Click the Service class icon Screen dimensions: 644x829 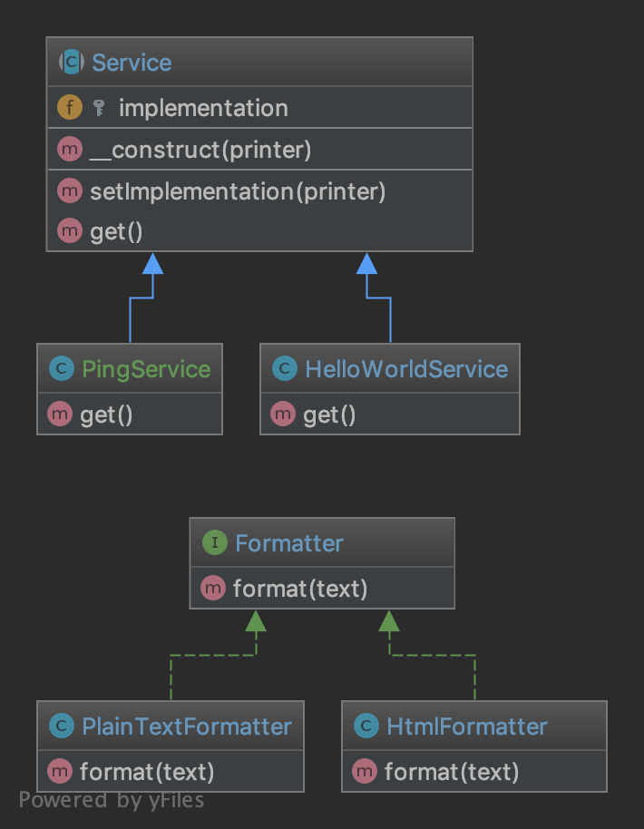click(x=70, y=63)
